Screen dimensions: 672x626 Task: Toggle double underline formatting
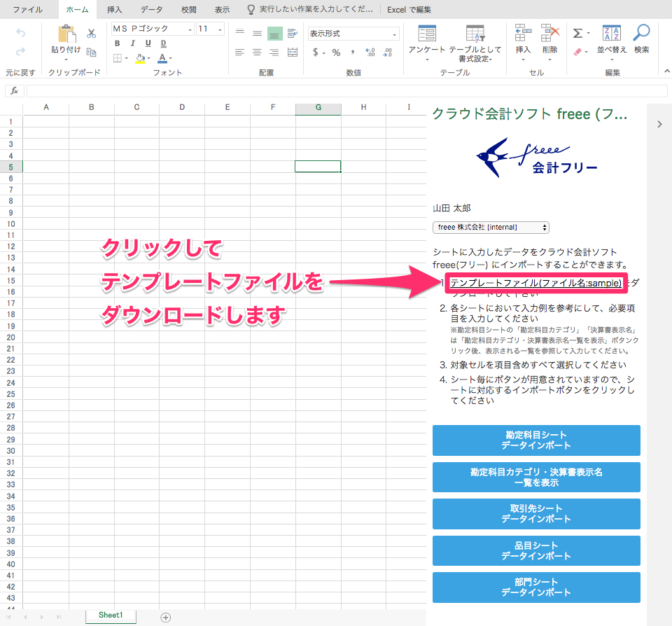[164, 43]
